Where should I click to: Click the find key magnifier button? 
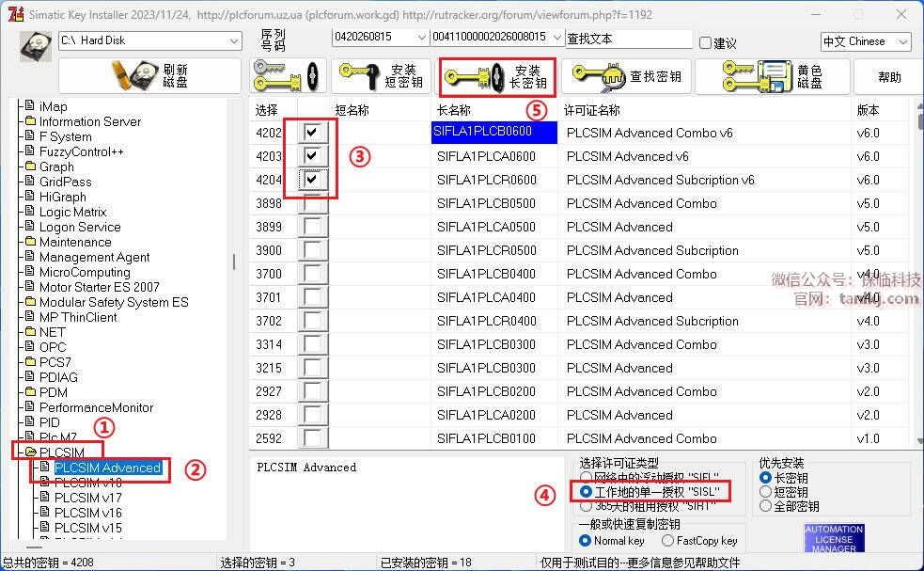pos(628,76)
